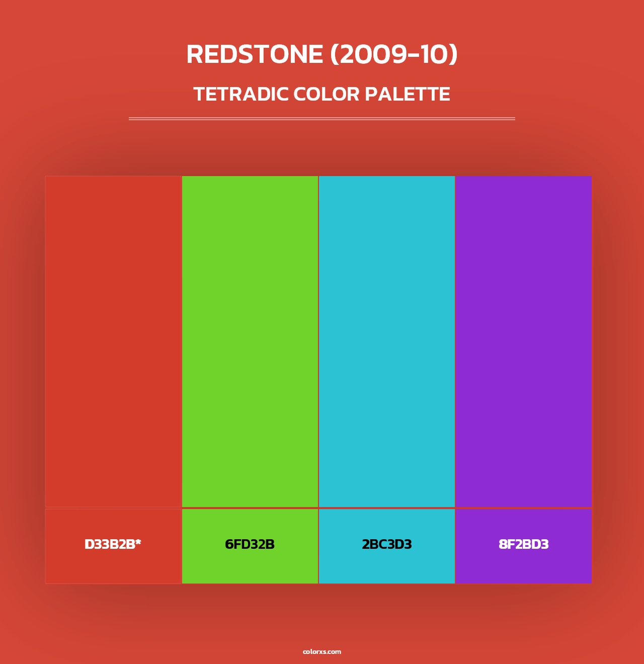Click the Tetradic Color Palette subtitle
Viewport: 644px width, 664px height.
[x=322, y=94]
